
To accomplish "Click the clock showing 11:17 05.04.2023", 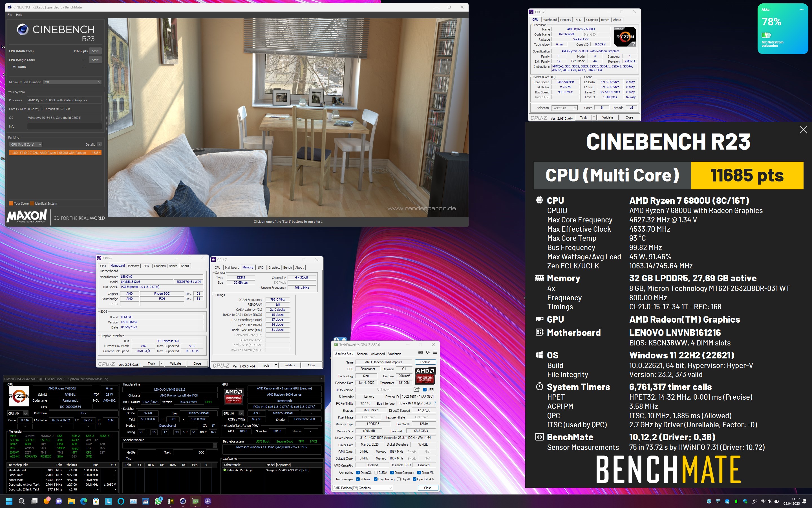I will click(791, 501).
